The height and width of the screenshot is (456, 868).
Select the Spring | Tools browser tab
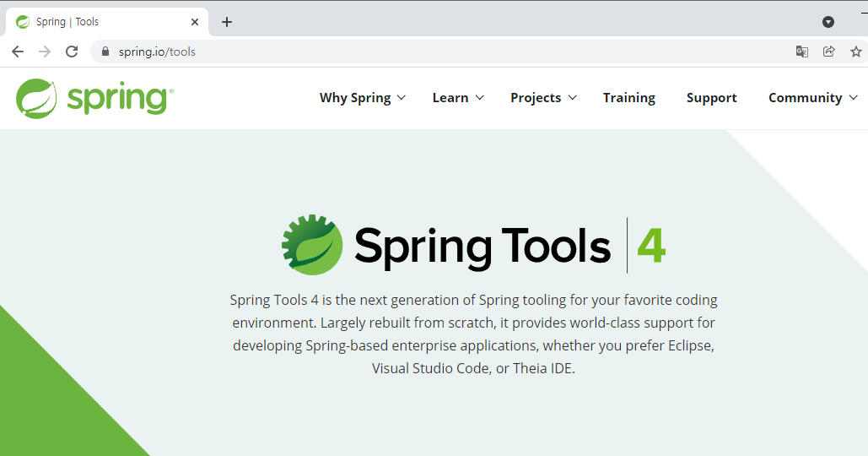pyautogui.click(x=108, y=22)
